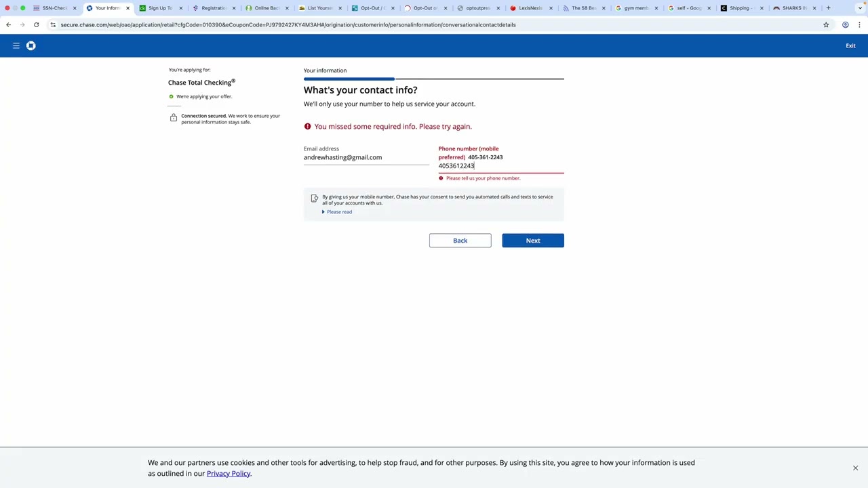
Task: Click the phone number input field
Action: point(500,166)
